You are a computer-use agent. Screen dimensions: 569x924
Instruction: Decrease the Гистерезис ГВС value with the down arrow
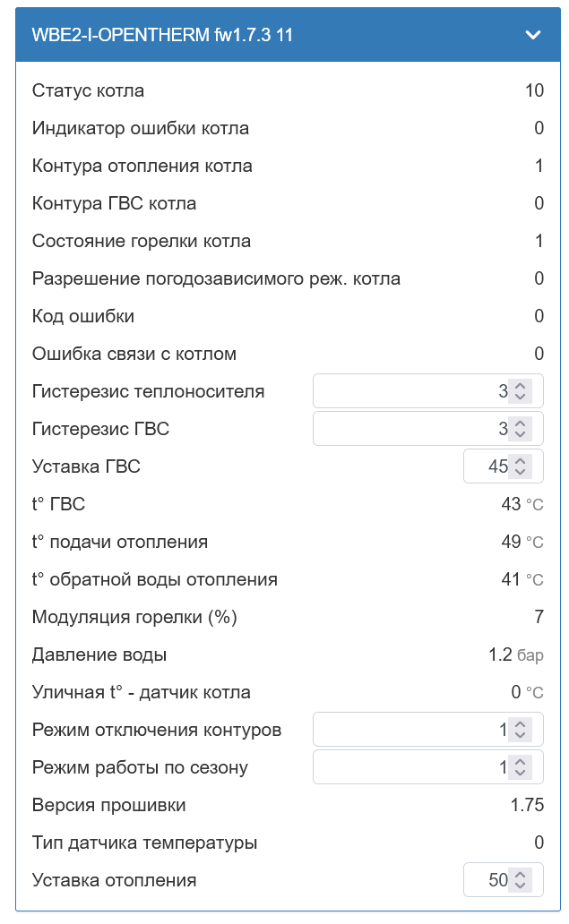click(x=521, y=434)
